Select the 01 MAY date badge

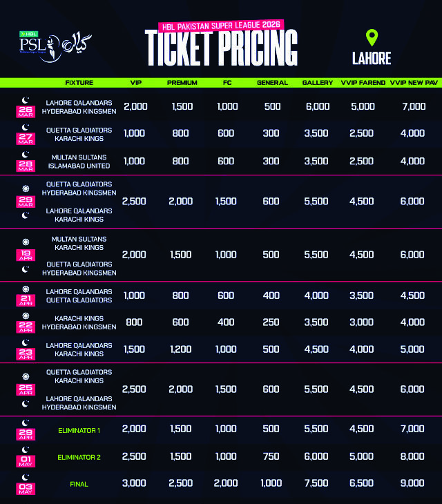tap(25, 461)
